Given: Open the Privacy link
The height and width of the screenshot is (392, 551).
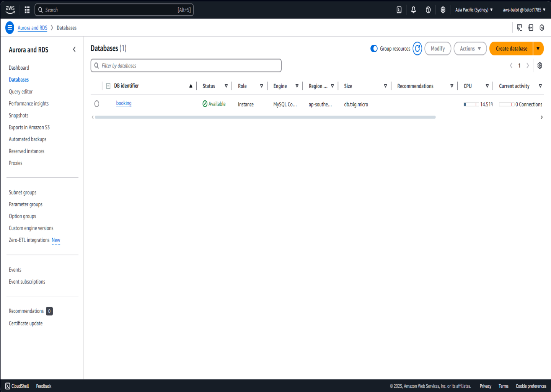Looking at the screenshot, I should [486, 386].
